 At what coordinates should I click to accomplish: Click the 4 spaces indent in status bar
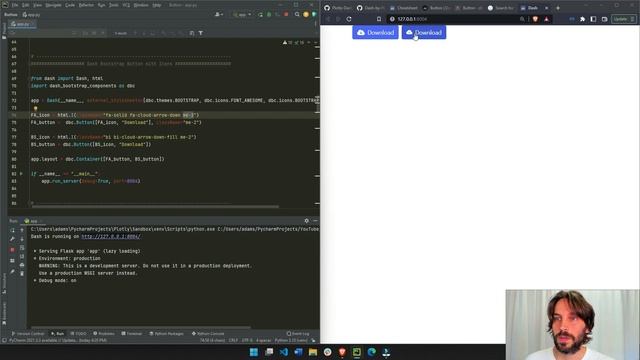coord(263,340)
